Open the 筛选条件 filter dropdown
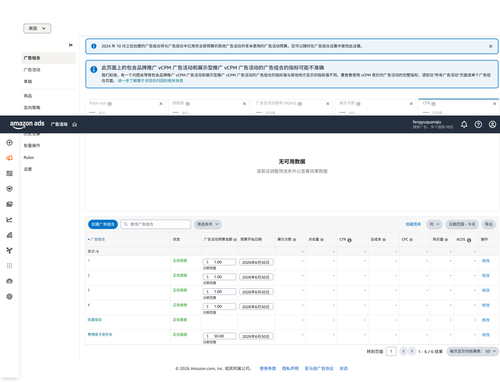The width and height of the screenshot is (500, 382). (x=208, y=224)
